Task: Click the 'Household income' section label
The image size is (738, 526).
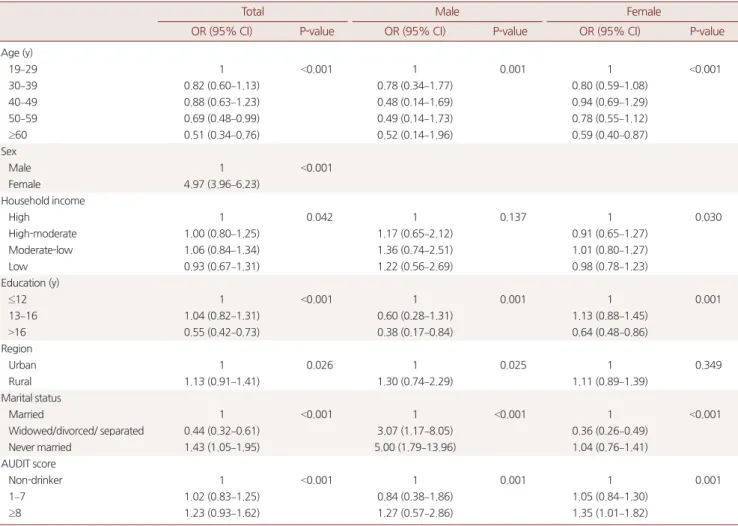Action: [43, 201]
